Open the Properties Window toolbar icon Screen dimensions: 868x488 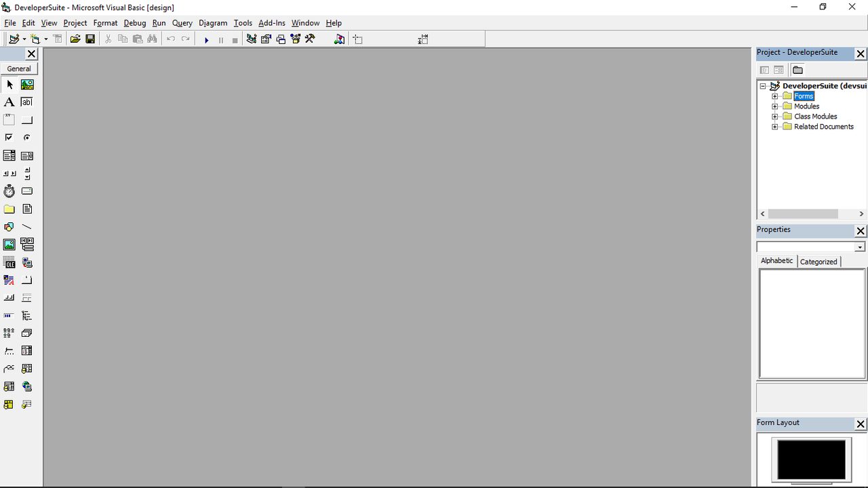pyautogui.click(x=267, y=39)
